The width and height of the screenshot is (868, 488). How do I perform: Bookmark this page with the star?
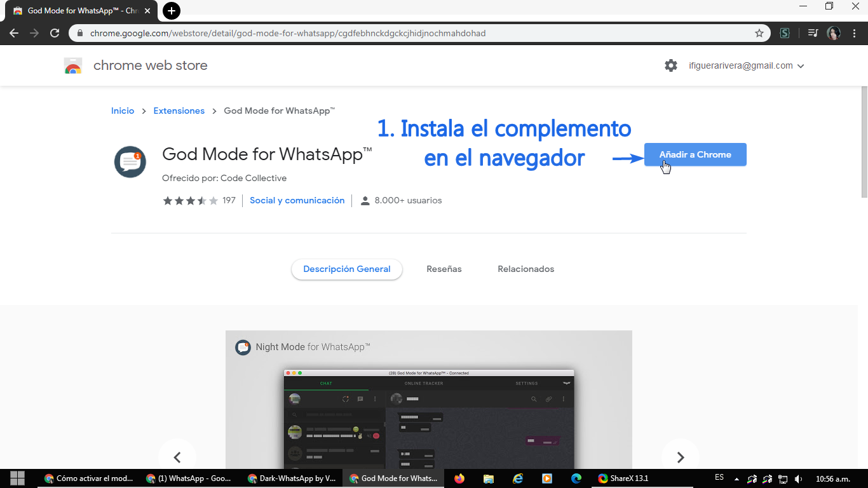[759, 33]
